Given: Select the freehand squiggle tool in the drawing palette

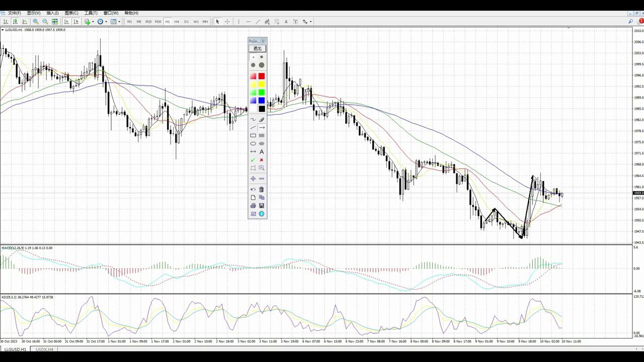Looking at the screenshot, I should [253, 120].
